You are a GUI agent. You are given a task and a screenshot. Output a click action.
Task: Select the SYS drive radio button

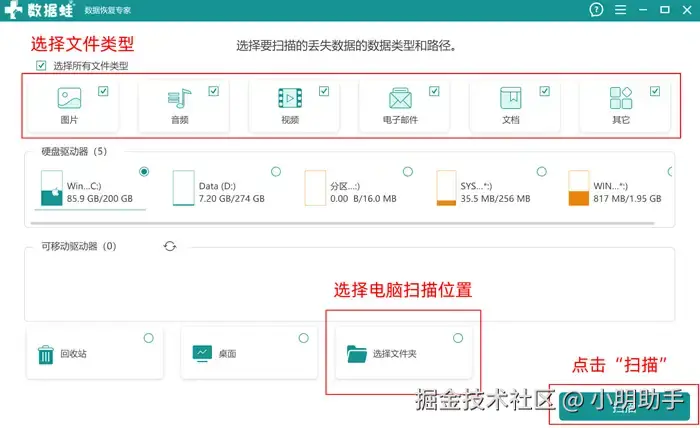542,171
